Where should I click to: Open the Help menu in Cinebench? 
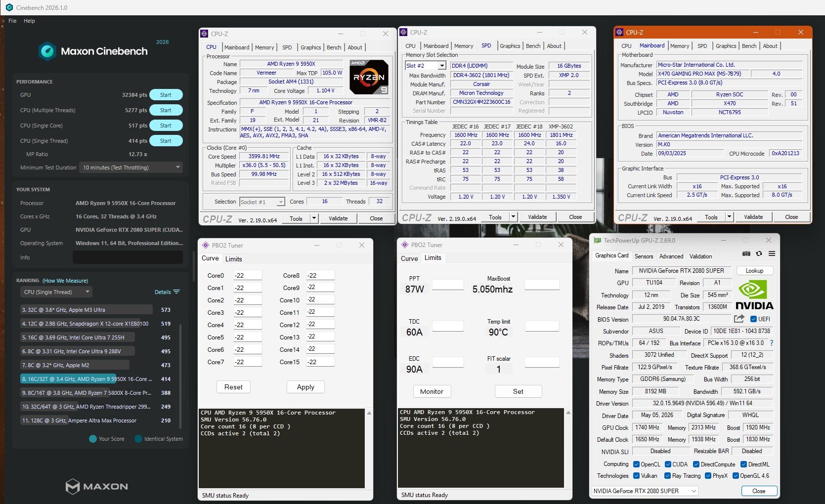coord(29,21)
